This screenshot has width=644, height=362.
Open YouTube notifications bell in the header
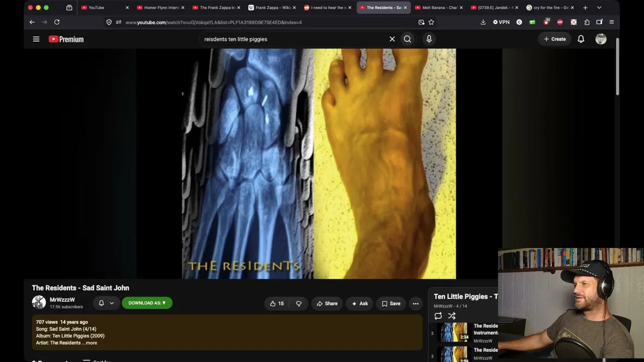click(x=581, y=39)
